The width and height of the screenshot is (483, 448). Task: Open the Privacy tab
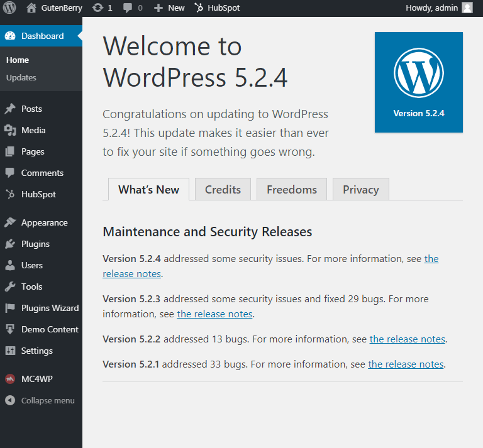361,190
